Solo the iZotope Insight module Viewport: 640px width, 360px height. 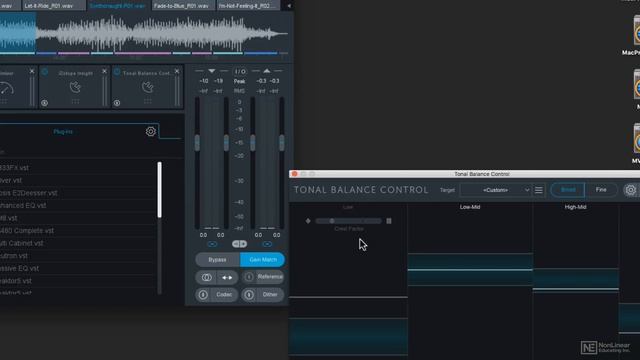click(44, 103)
